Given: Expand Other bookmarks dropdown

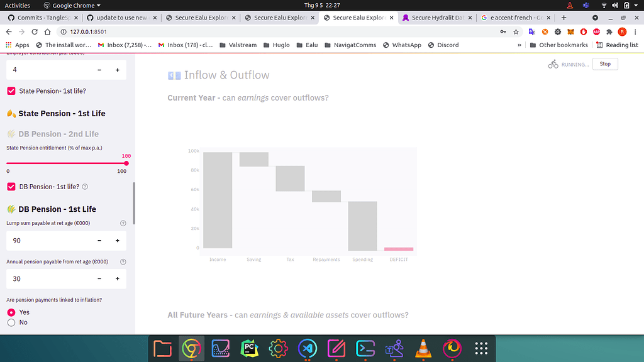Looking at the screenshot, I should point(562,45).
